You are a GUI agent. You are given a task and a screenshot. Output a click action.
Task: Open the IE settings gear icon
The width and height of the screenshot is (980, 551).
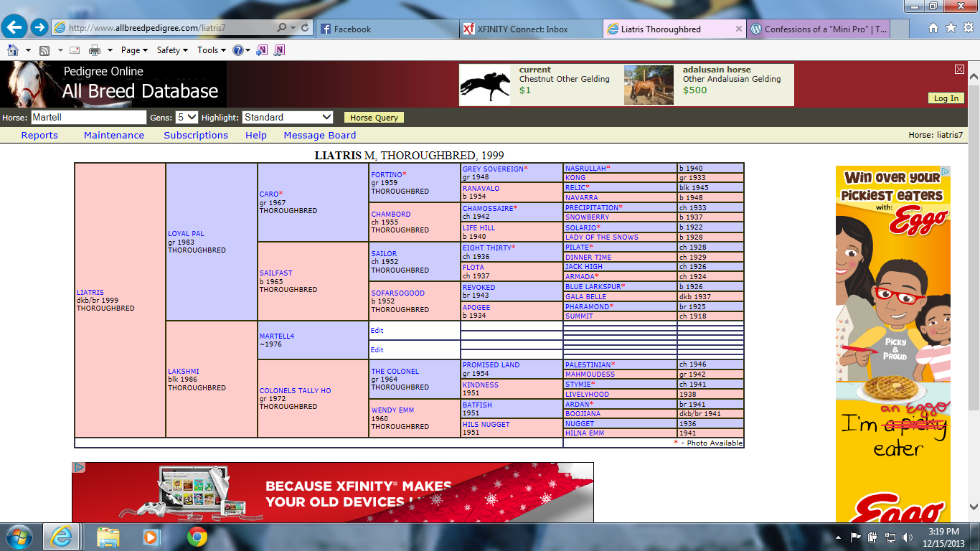click(x=968, y=28)
